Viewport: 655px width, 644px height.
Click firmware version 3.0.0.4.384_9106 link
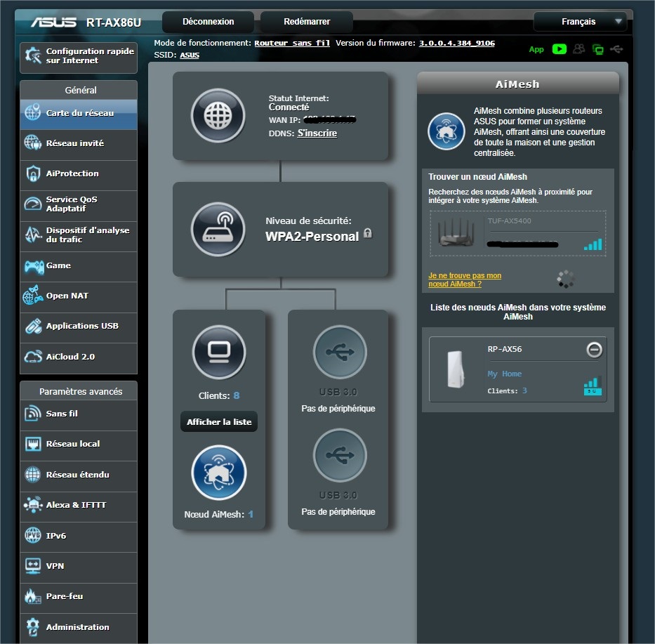pos(456,43)
